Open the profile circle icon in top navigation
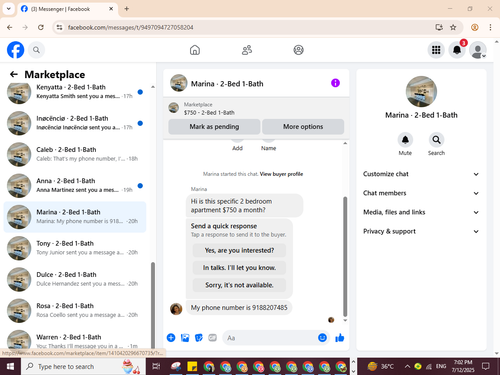 (298, 50)
